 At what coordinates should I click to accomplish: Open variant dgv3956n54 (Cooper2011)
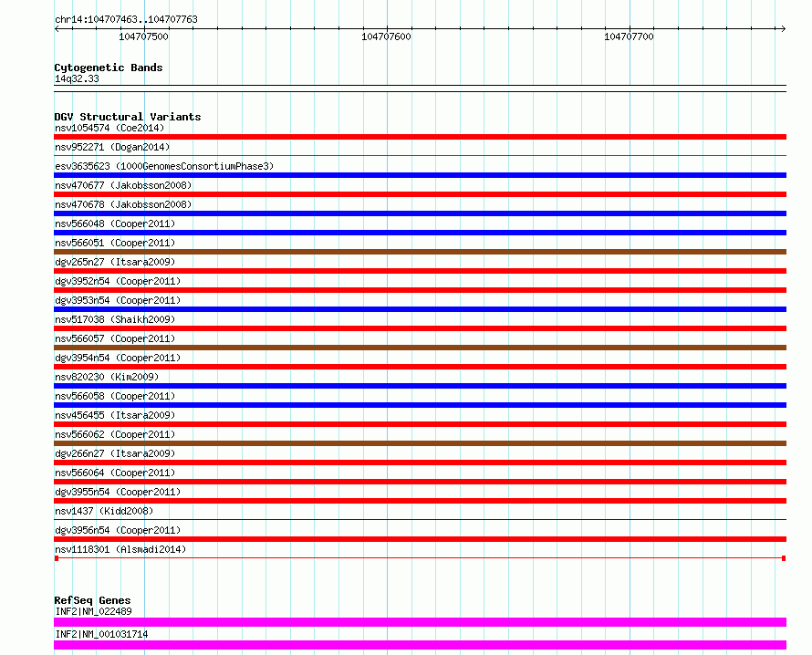point(118,530)
